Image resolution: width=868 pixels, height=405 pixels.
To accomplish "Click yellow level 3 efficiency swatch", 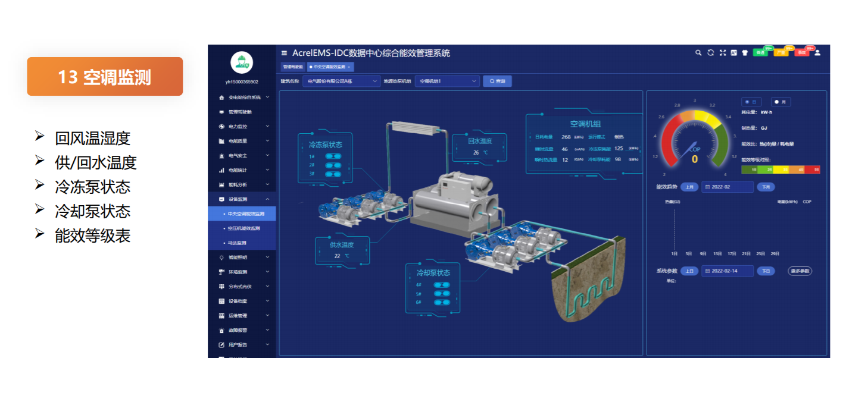I will [781, 169].
